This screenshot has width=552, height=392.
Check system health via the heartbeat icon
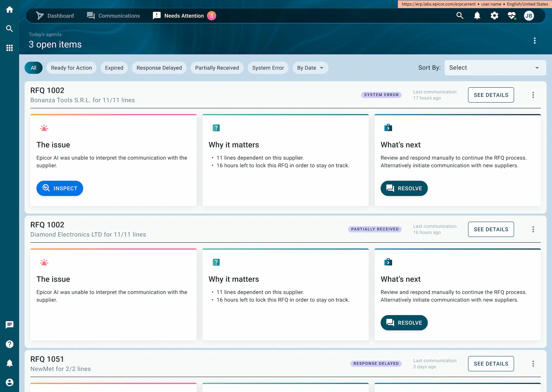pos(512,16)
